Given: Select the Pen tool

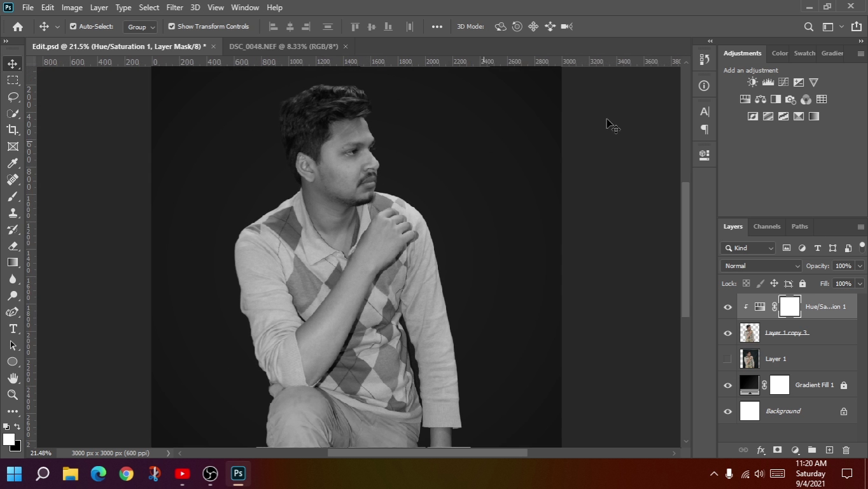Looking at the screenshot, I should [x=13, y=312].
